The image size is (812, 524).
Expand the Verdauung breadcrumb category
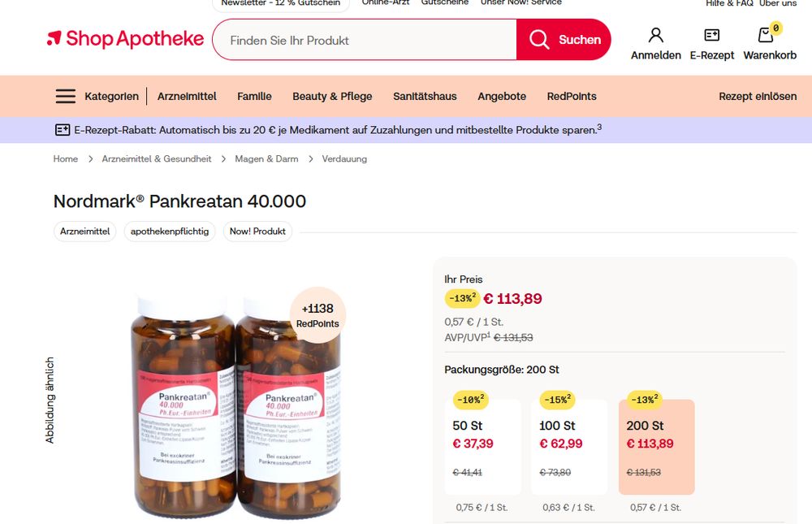click(344, 158)
